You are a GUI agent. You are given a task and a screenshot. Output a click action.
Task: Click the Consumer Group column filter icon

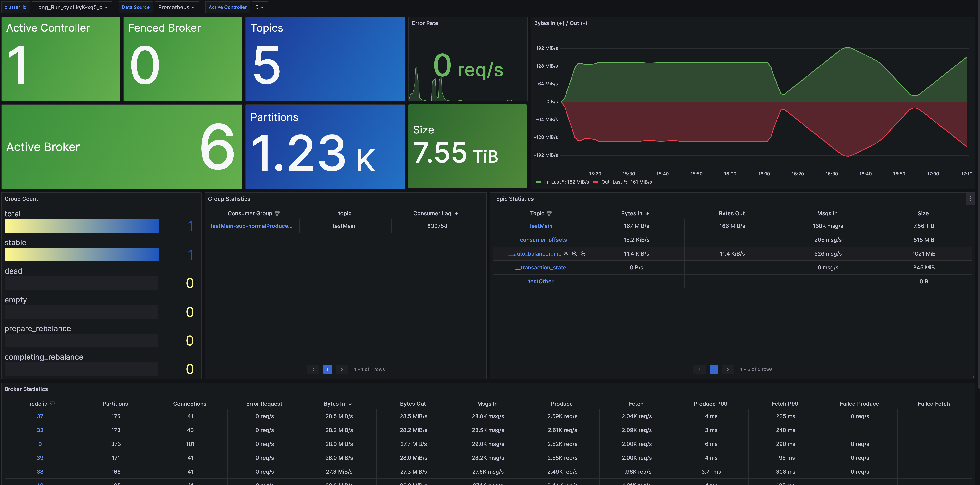(277, 214)
